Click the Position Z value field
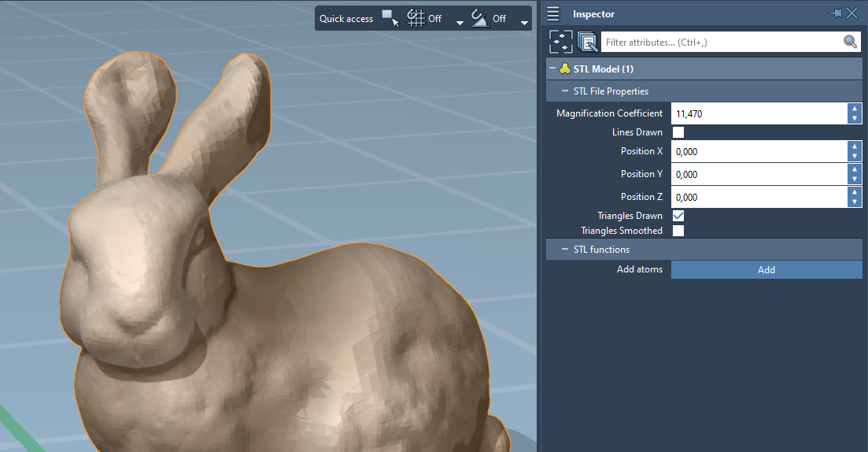The width and height of the screenshot is (868, 452). point(759,197)
